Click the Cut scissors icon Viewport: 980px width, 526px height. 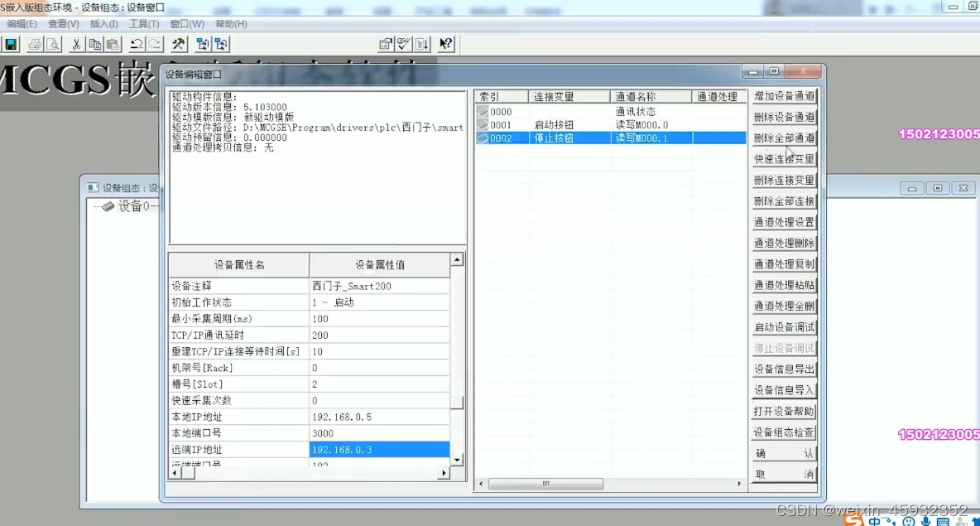click(x=76, y=44)
